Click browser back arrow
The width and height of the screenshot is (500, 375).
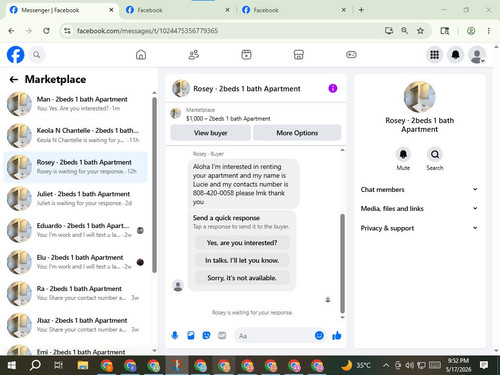tap(11, 31)
